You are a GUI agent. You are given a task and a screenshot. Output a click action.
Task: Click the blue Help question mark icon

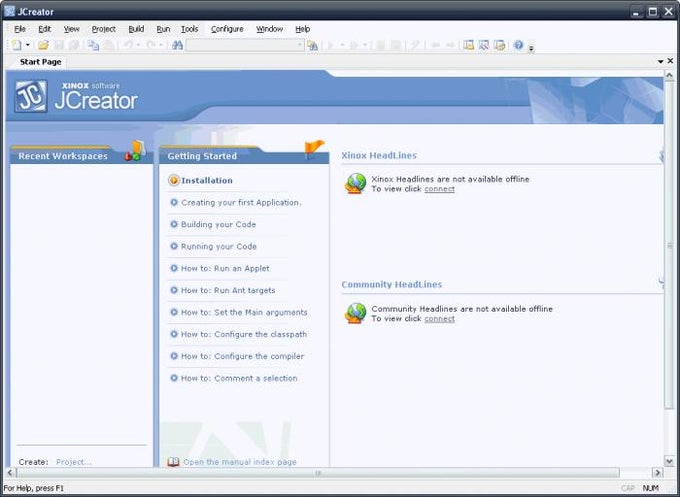coord(518,45)
